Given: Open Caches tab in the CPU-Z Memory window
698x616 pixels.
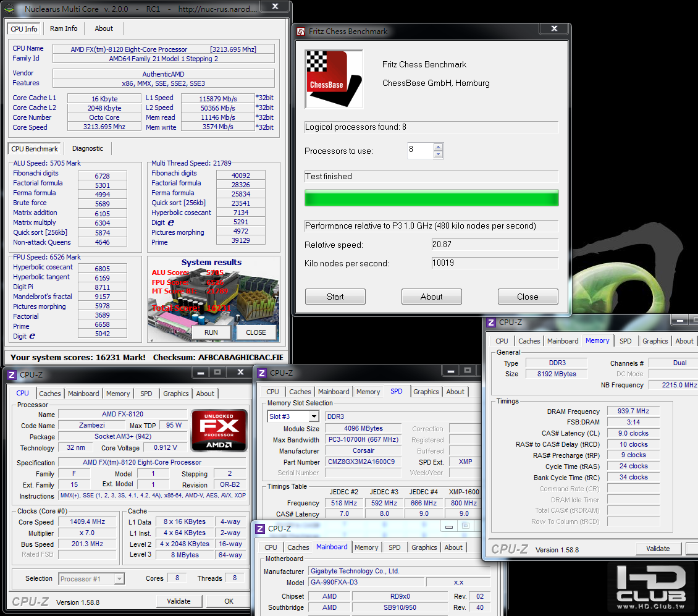Looking at the screenshot, I should (x=529, y=341).
